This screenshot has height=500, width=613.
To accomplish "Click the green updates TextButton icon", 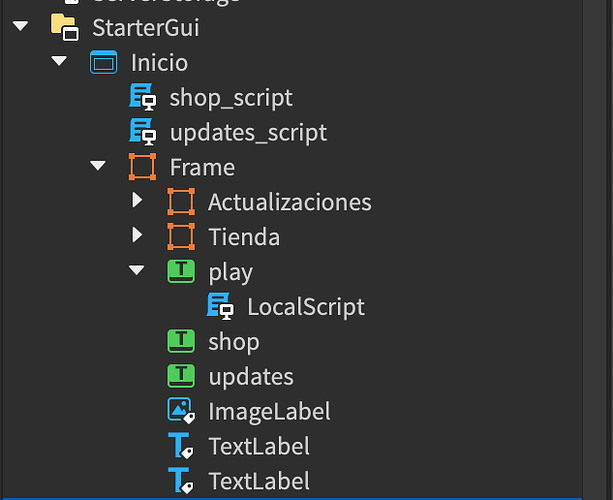I will [181, 376].
